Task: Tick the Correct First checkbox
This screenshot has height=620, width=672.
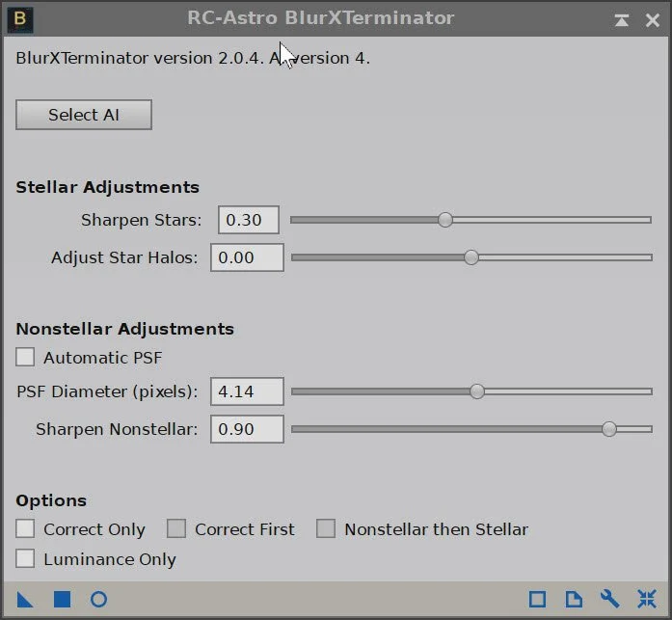Action: pyautogui.click(x=176, y=528)
